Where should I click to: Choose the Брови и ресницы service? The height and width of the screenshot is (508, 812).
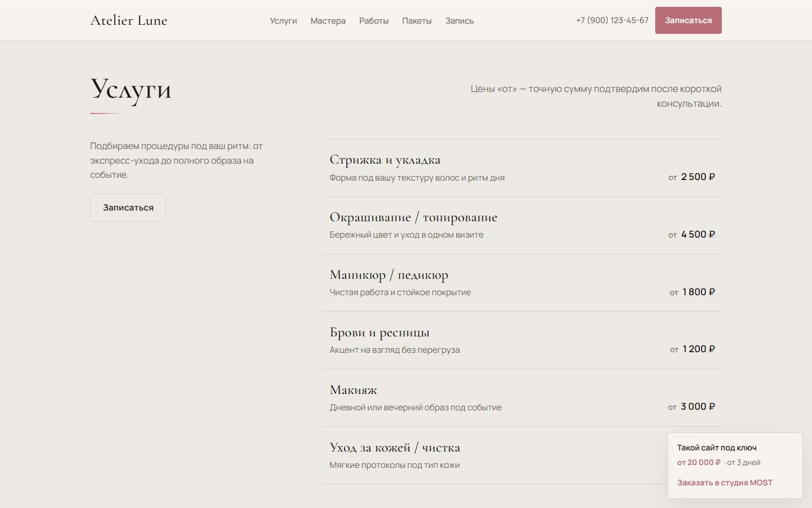[x=522, y=340]
